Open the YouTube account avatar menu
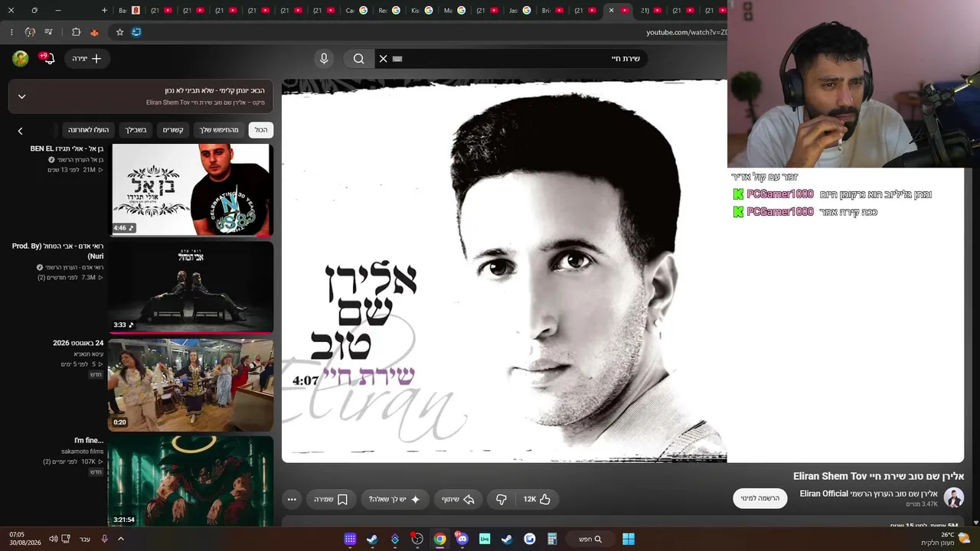 [x=21, y=59]
